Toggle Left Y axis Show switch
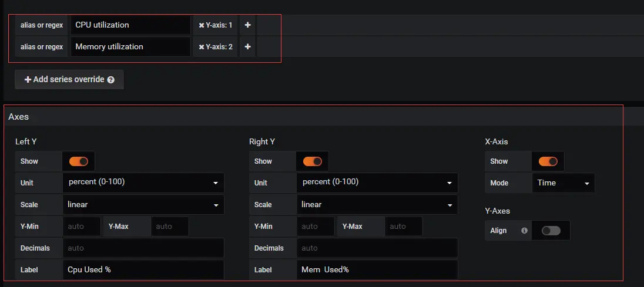The height and width of the screenshot is (287, 644). click(79, 161)
